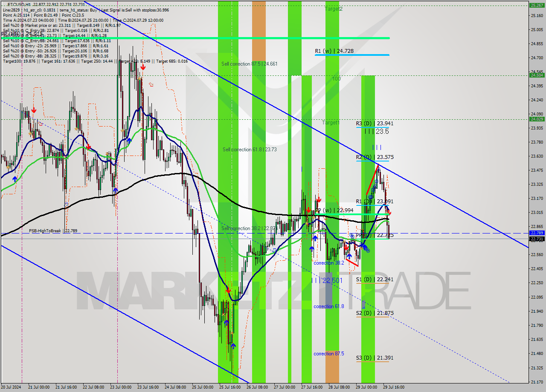The image size is (546, 392).
Task: Select the 'R2 (D) | 23.575' pivot label
Action: point(375,157)
